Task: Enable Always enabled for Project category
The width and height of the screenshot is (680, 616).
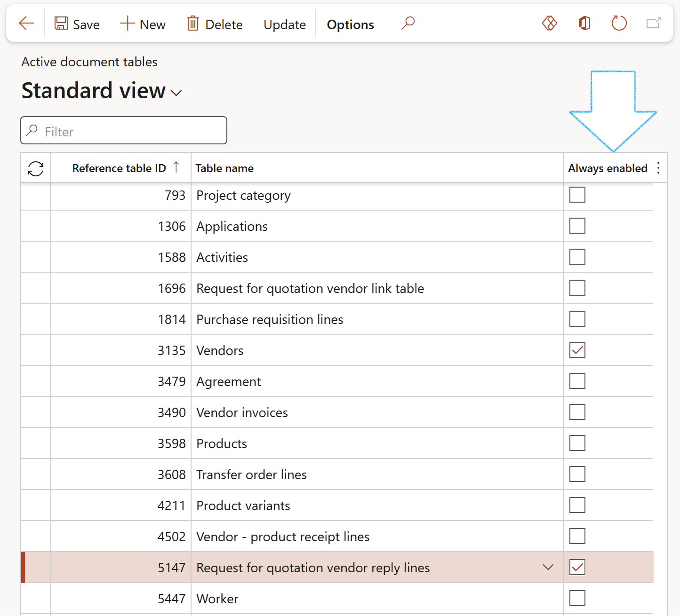Action: tap(577, 195)
